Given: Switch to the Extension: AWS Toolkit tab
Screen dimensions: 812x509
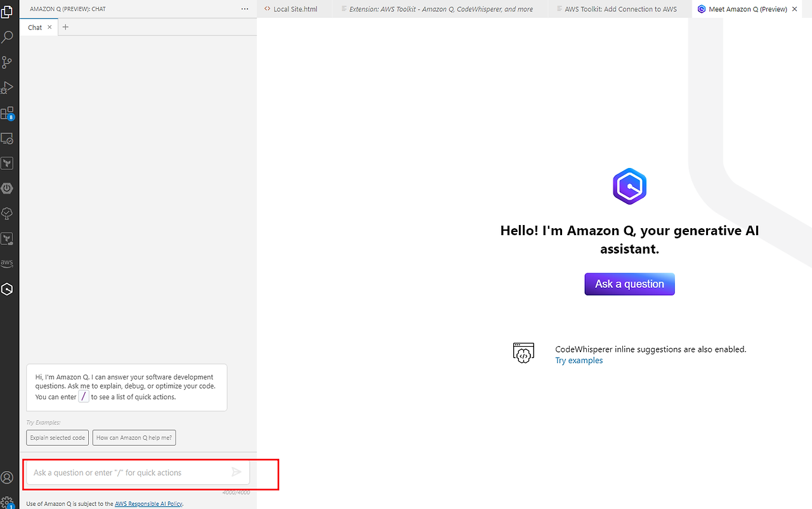Looking at the screenshot, I should click(441, 9).
